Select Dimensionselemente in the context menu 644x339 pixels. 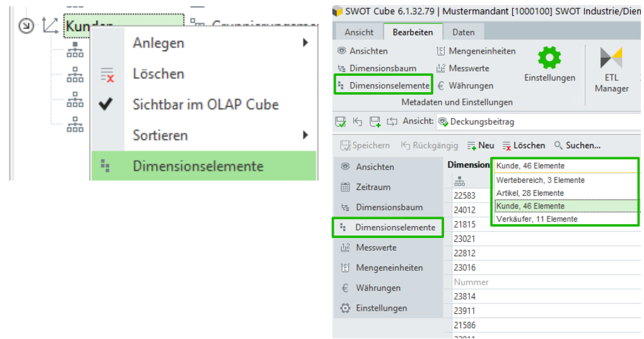tap(197, 166)
